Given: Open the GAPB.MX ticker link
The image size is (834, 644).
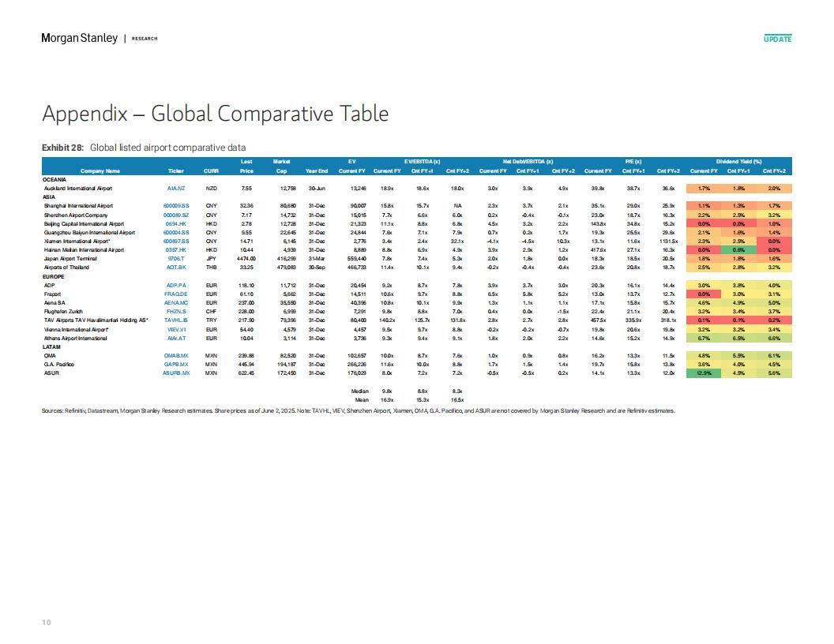Looking at the screenshot, I should coord(176,365).
